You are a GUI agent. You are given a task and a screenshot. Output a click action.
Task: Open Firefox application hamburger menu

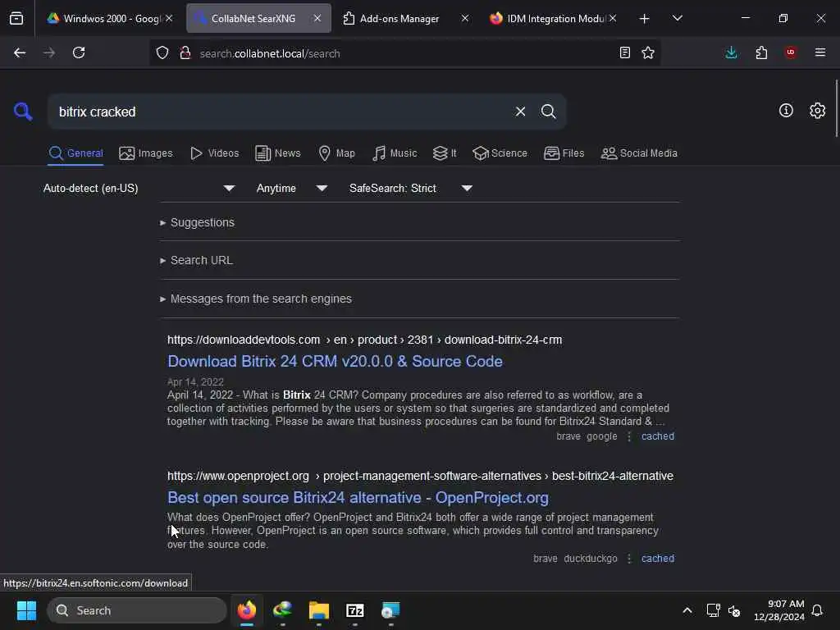point(820,52)
